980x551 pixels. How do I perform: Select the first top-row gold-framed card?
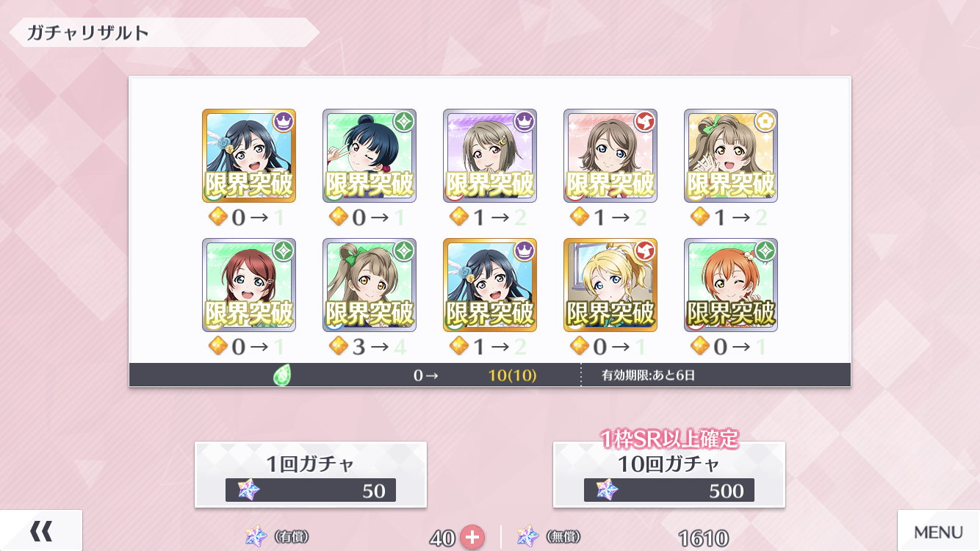(249, 156)
